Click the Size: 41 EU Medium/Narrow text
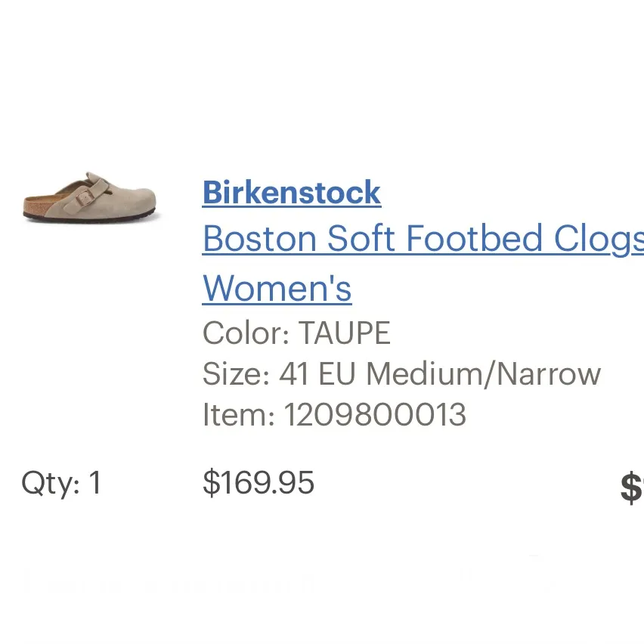The image size is (644, 644). click(x=402, y=373)
